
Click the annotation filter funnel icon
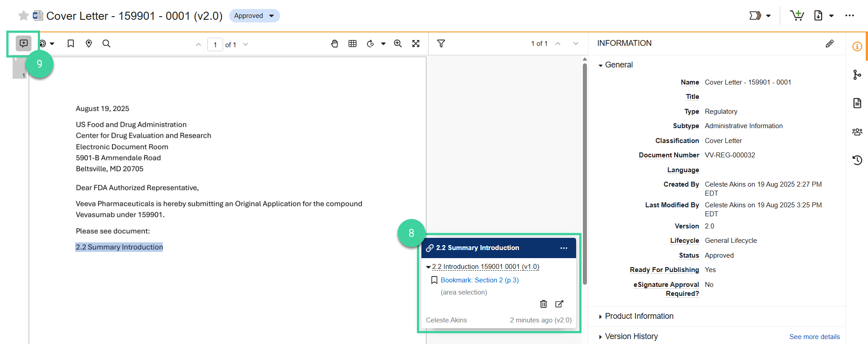[x=441, y=44]
